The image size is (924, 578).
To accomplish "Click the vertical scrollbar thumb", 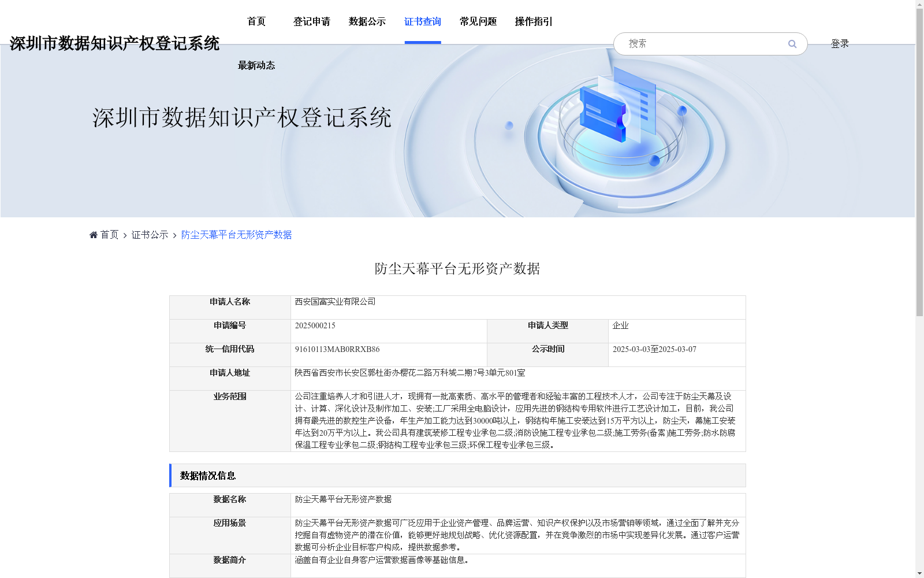I will coord(919,162).
